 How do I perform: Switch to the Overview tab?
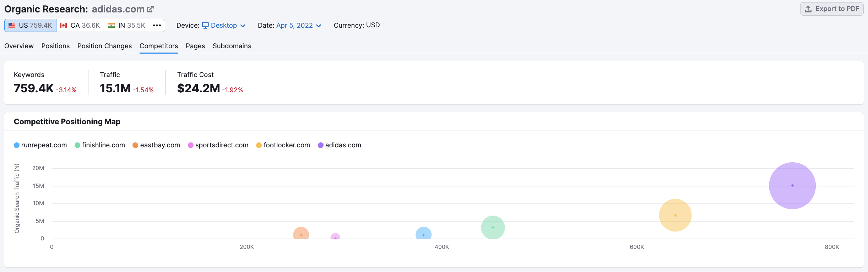point(19,46)
